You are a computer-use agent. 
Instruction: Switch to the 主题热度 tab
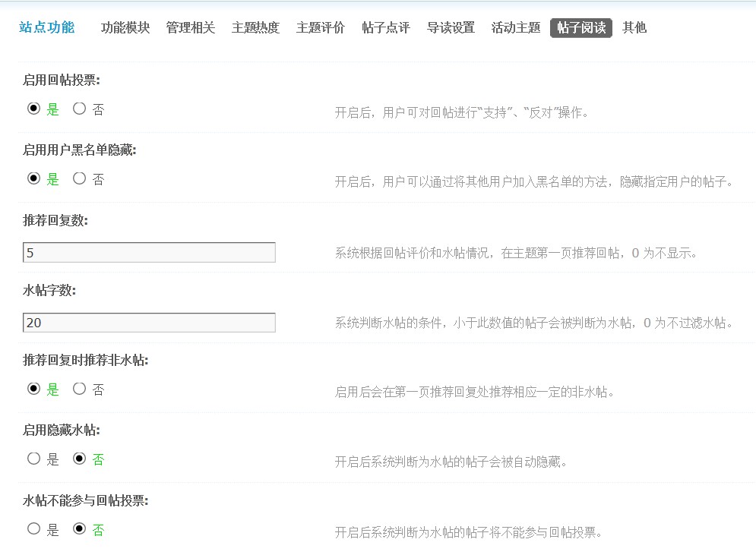(x=255, y=27)
